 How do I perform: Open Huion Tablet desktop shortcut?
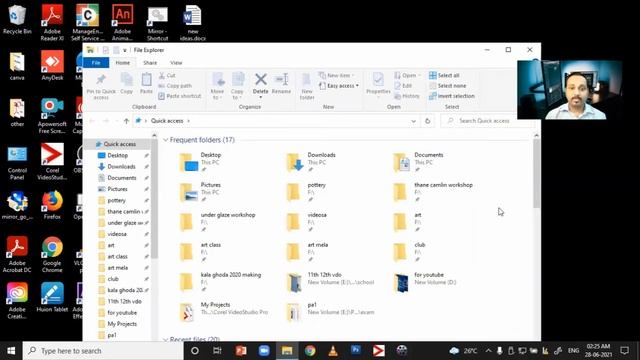pos(52,297)
